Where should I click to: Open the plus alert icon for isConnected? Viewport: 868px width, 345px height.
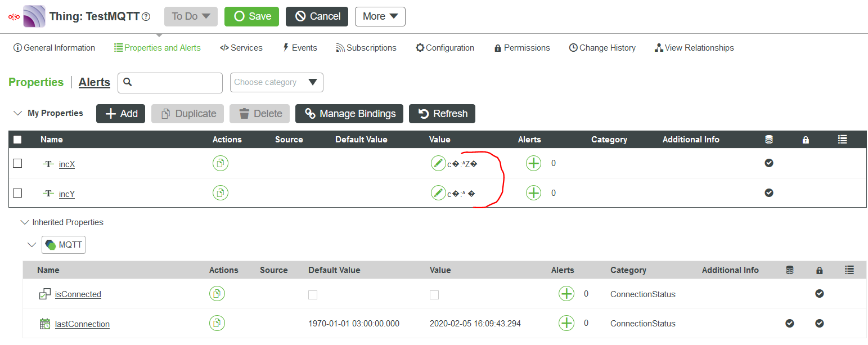566,293
